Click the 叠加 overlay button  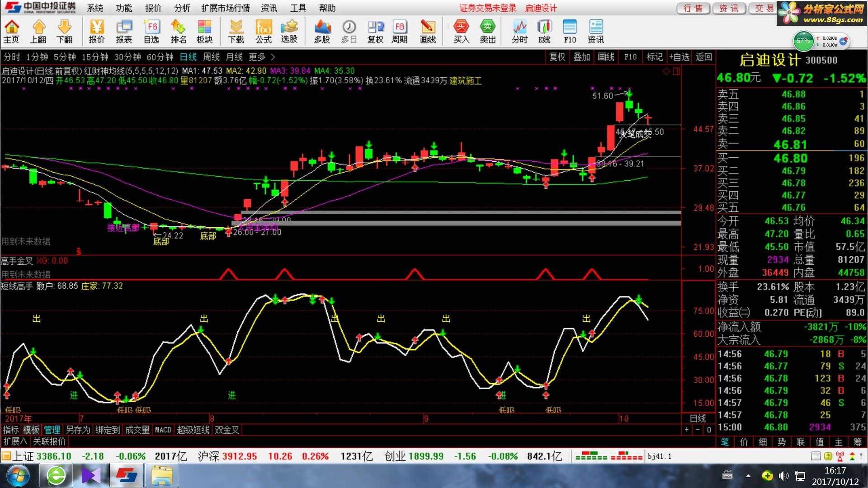pyautogui.click(x=582, y=57)
